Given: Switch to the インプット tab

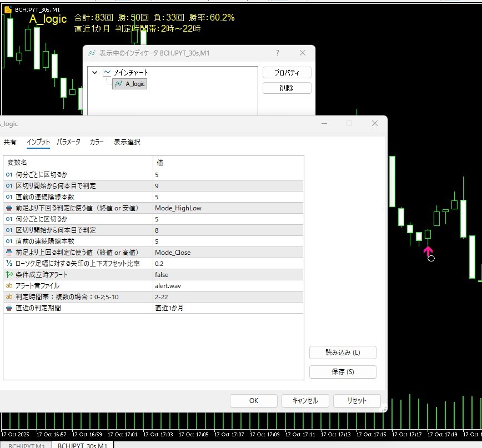Looking at the screenshot, I should click(38, 142).
